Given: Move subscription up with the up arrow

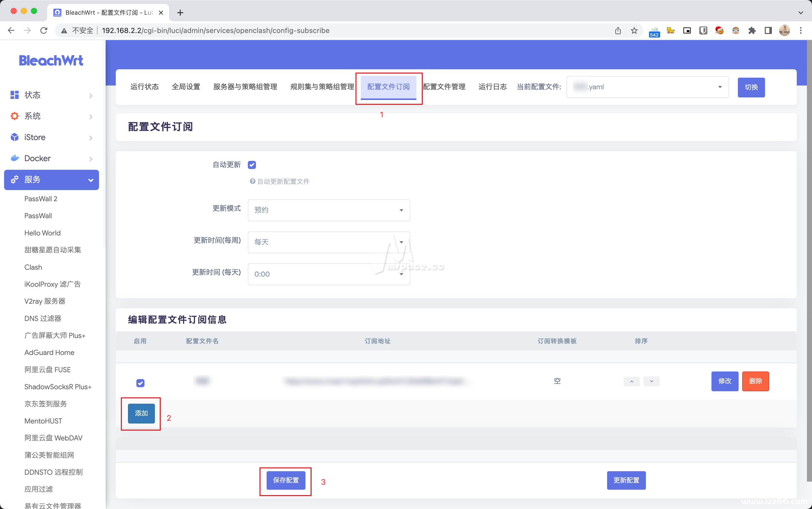Looking at the screenshot, I should [x=631, y=381].
